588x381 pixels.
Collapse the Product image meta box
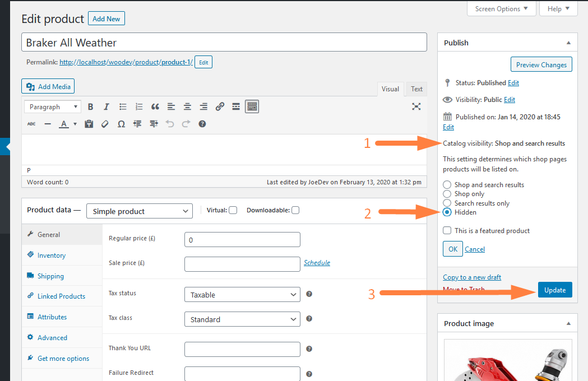point(568,323)
